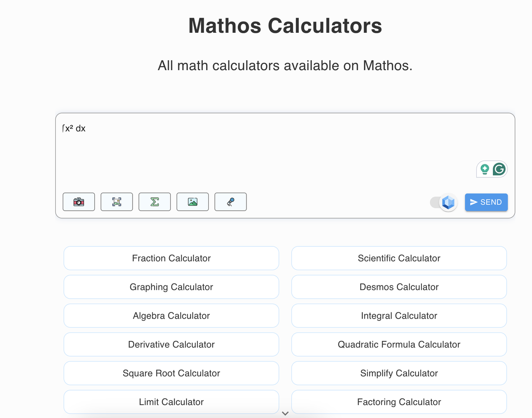Open the sigma math symbols keyboard
Screen dimensions: 532x418
point(155,202)
